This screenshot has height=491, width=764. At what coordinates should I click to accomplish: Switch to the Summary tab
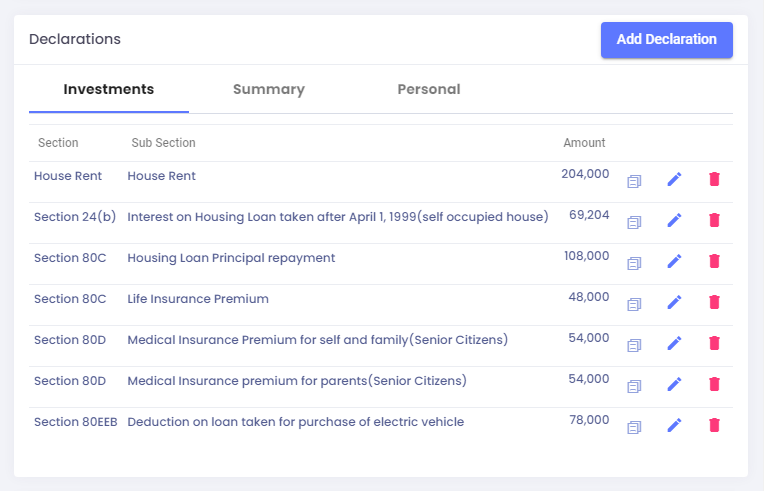pyautogui.click(x=269, y=89)
